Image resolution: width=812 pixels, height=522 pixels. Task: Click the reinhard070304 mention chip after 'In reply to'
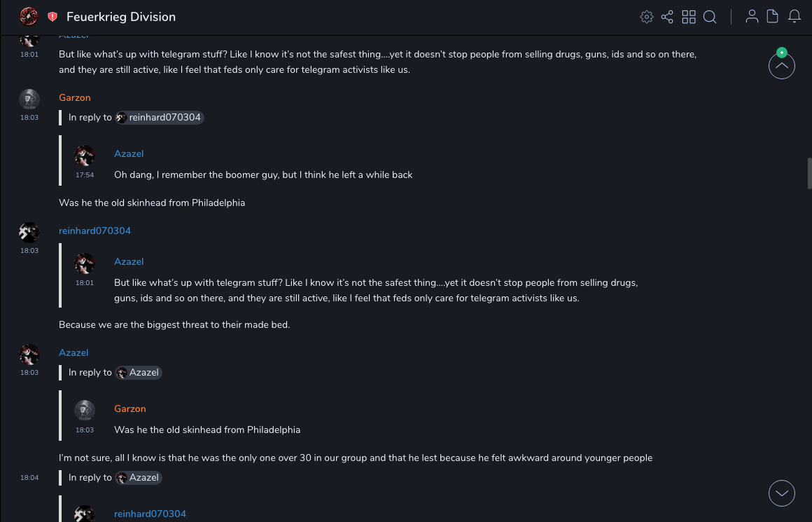point(160,118)
